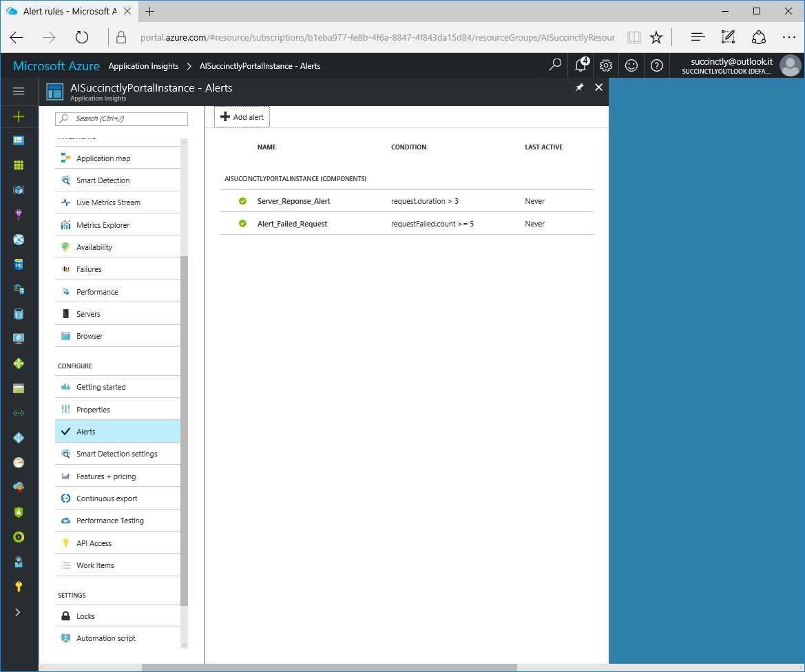Close the Alert rules browser tab

click(127, 11)
